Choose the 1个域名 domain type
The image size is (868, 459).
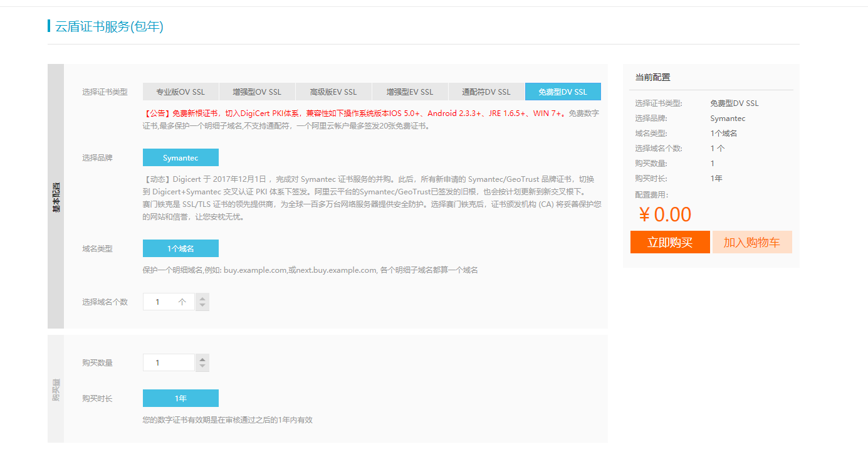click(180, 248)
